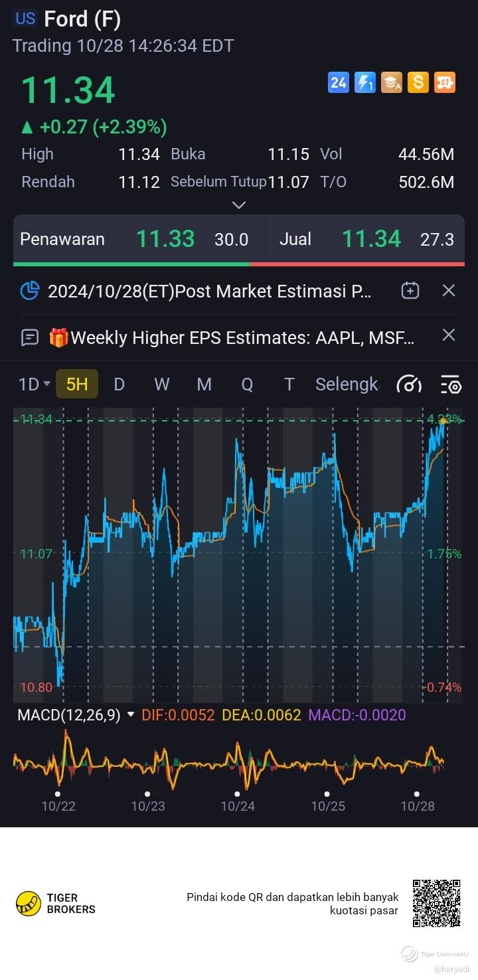Tap the yellow dollar sign badge
The width and height of the screenshot is (478, 980).
click(418, 82)
